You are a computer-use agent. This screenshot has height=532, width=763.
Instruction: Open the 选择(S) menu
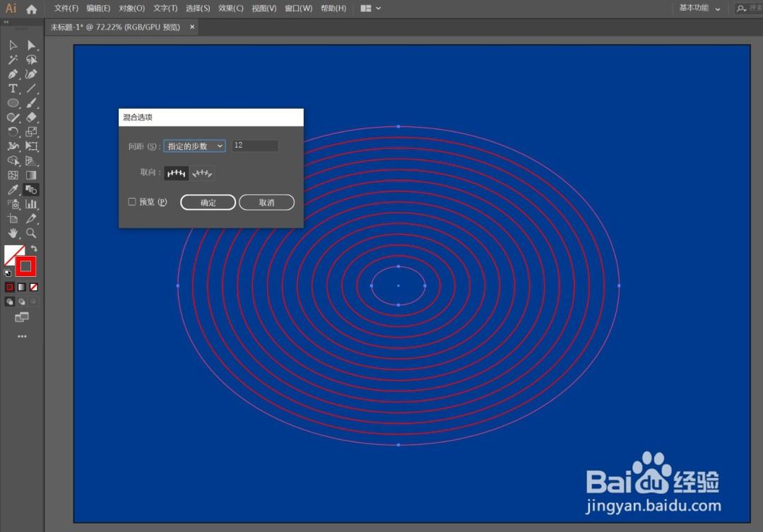point(198,8)
